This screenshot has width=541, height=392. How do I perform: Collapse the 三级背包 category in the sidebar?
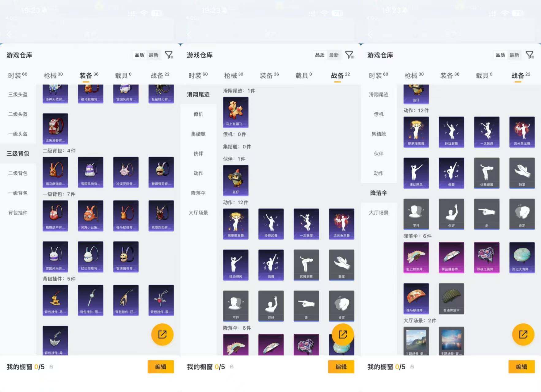[x=17, y=154]
